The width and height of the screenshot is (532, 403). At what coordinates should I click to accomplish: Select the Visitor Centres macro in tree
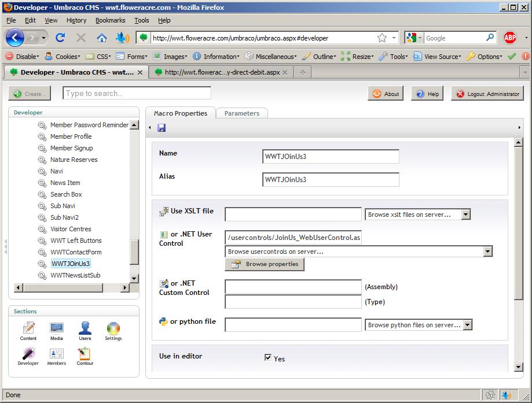[x=71, y=229]
